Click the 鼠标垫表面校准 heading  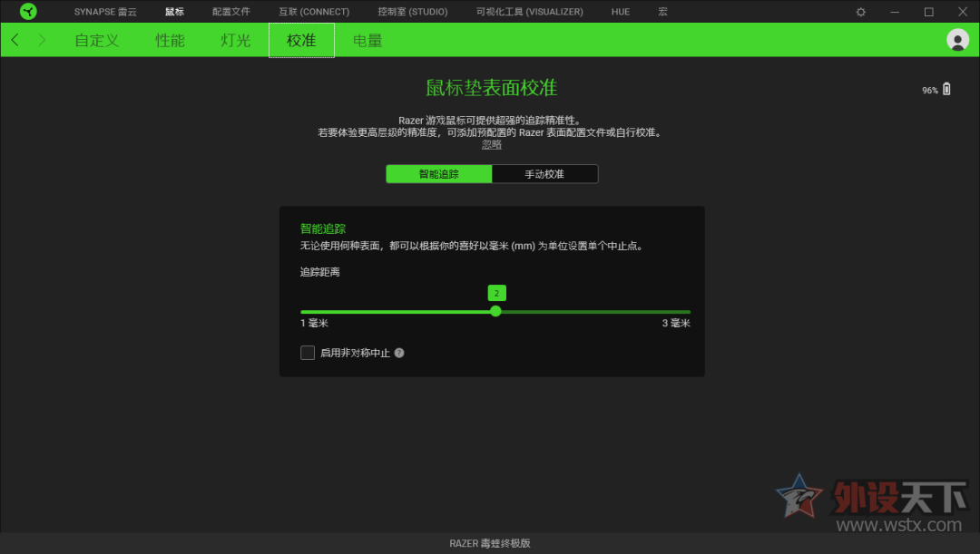tap(491, 87)
